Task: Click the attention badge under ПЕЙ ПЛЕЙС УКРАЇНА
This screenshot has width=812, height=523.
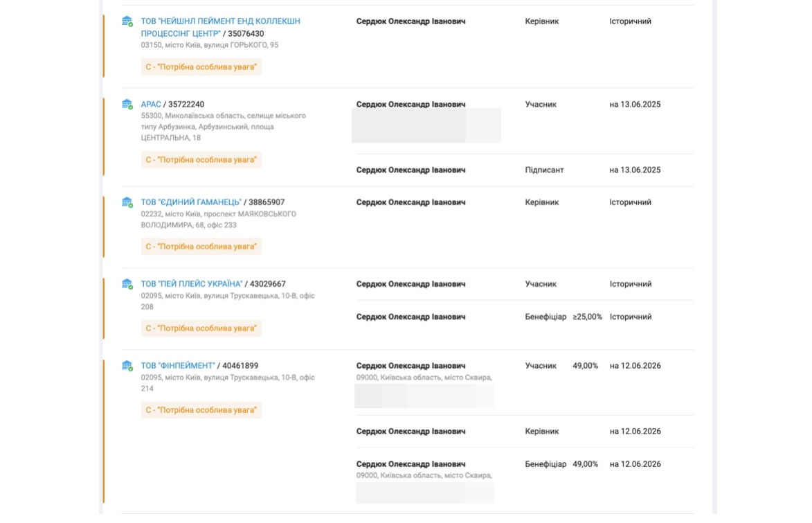Action: [201, 328]
